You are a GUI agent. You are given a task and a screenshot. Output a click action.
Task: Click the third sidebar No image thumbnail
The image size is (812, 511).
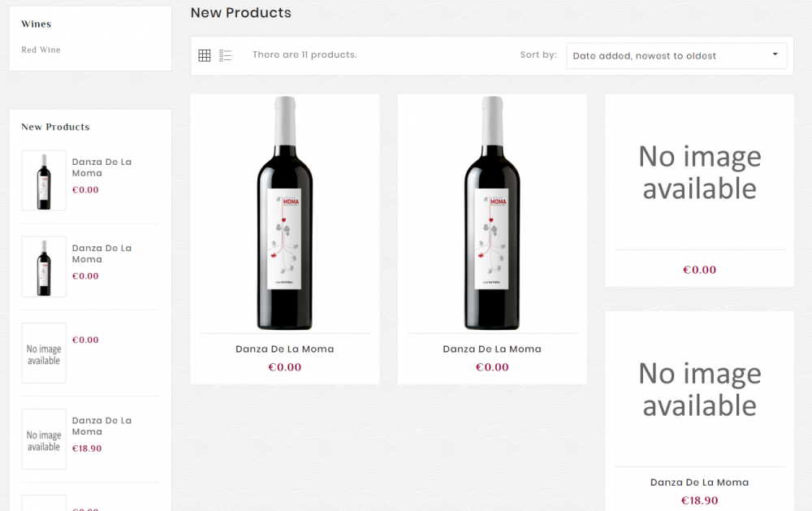(x=44, y=353)
